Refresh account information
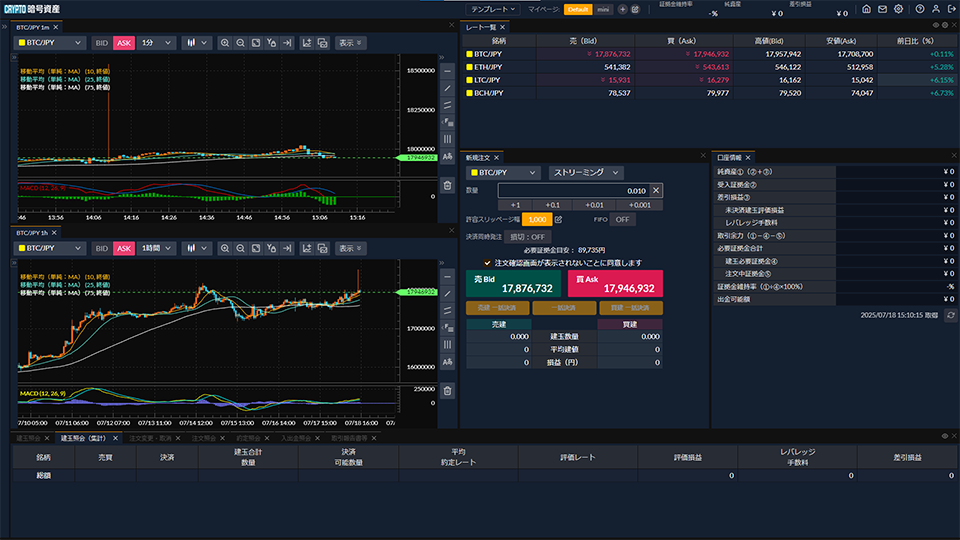 pos(951,315)
